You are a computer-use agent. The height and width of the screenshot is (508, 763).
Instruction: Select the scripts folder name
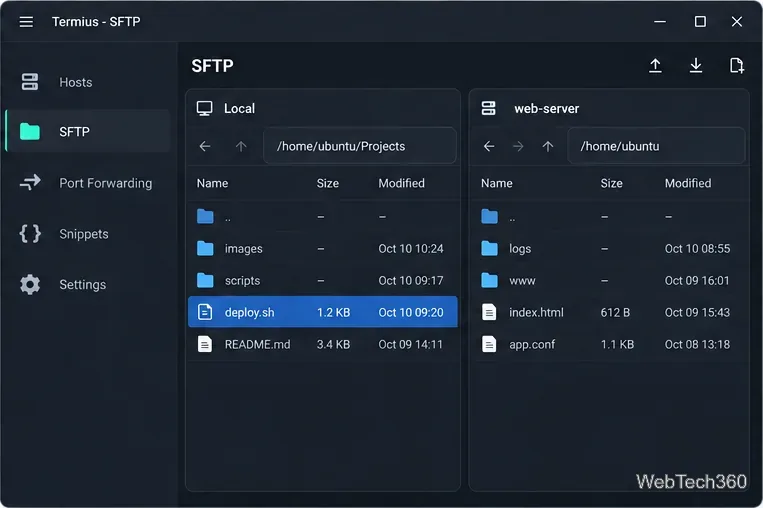242,280
